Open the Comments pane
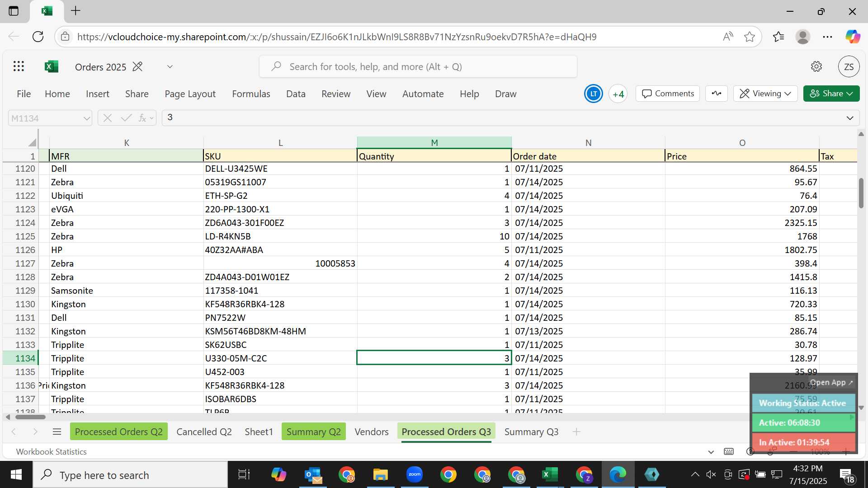The width and height of the screenshot is (868, 488). point(668,94)
